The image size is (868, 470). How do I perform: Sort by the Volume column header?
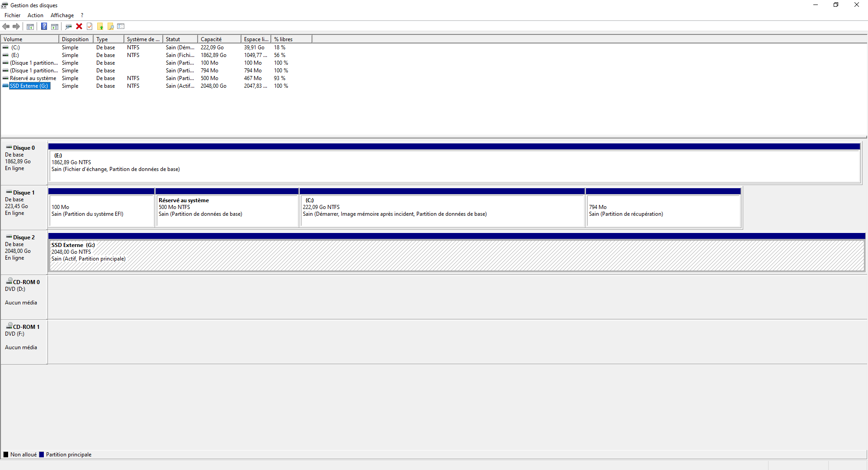coord(30,39)
